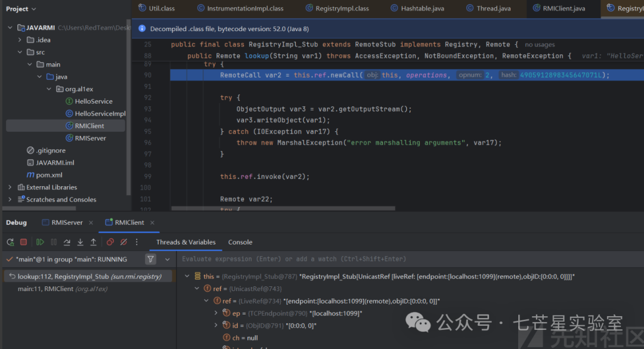
Task: Expand External Libraries node
Action: (x=10, y=187)
